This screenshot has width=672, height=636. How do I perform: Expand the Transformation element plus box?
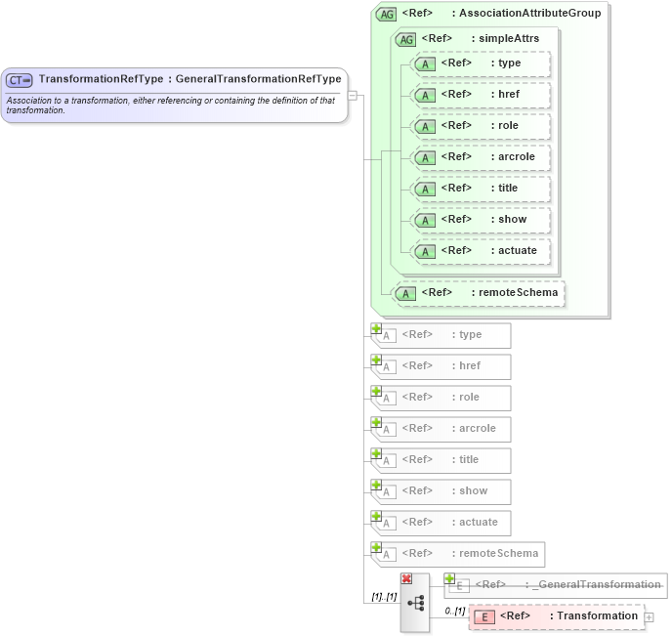[650, 617]
